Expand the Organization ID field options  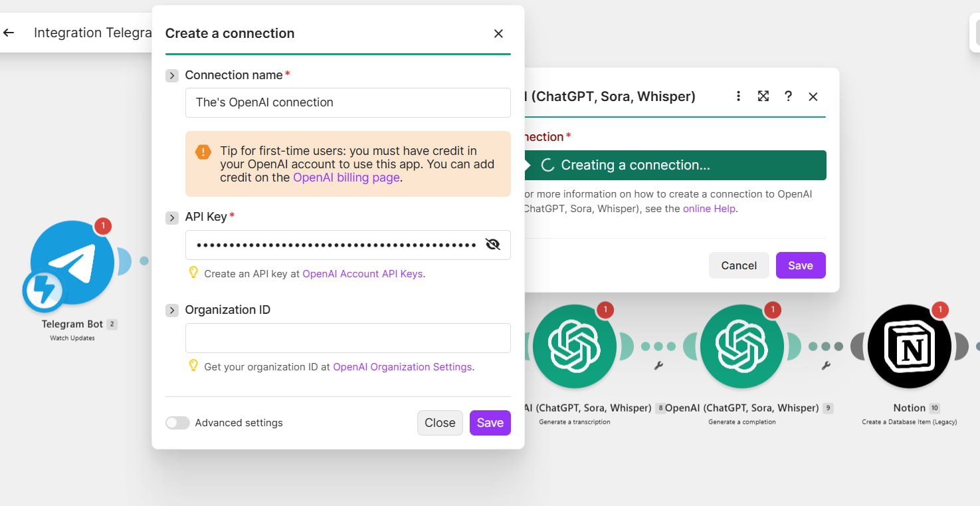click(x=172, y=311)
